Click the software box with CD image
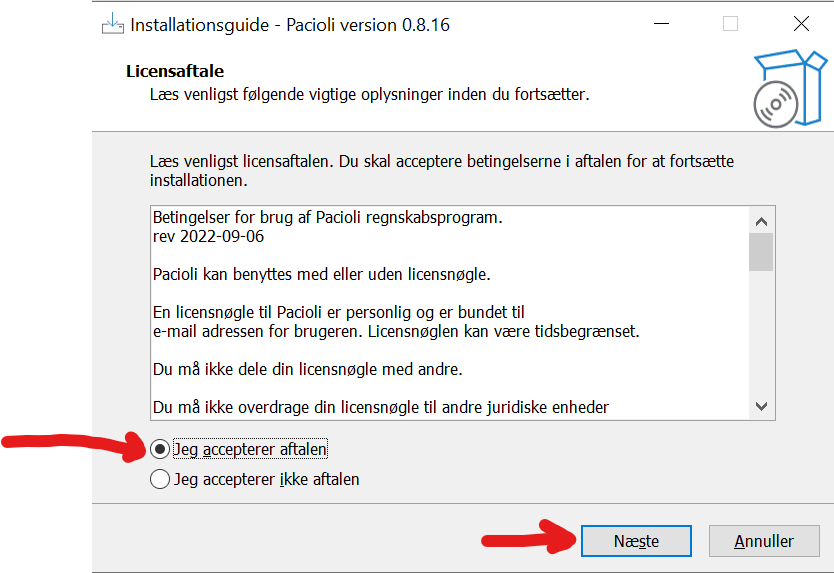The height and width of the screenshot is (573, 834). (x=790, y=89)
